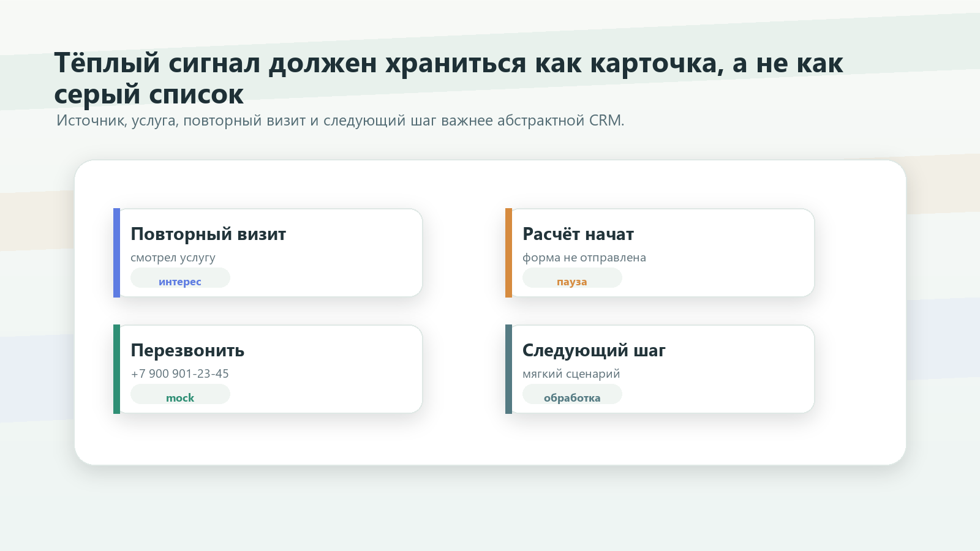Click the subtitle starting with 'Источник, услуга'
Viewport: 980px width, 551px height.
tap(341, 121)
